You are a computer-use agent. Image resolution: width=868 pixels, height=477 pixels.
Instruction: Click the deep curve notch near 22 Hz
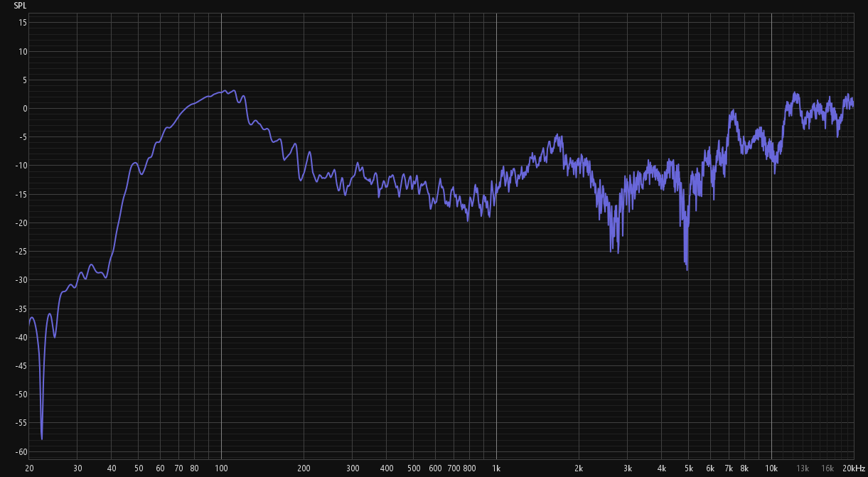tap(42, 438)
